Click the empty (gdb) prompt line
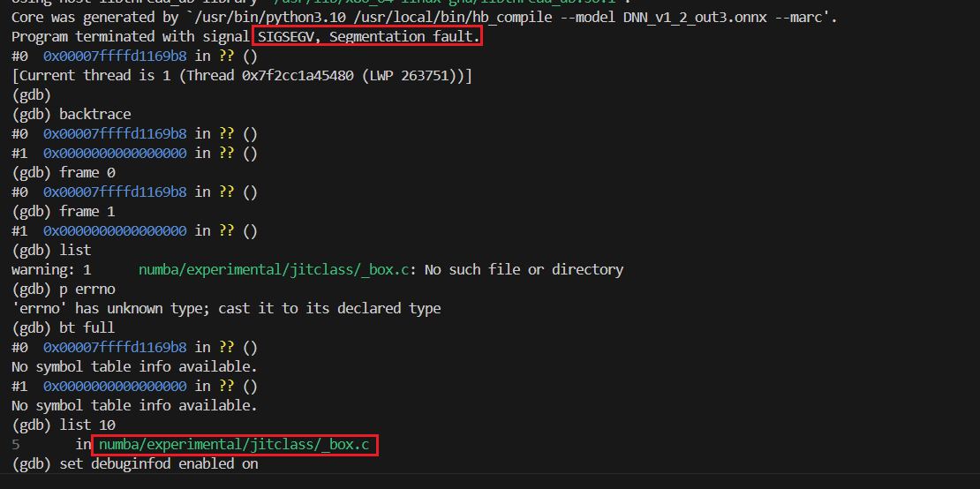This screenshot has height=489, width=980. 31,94
